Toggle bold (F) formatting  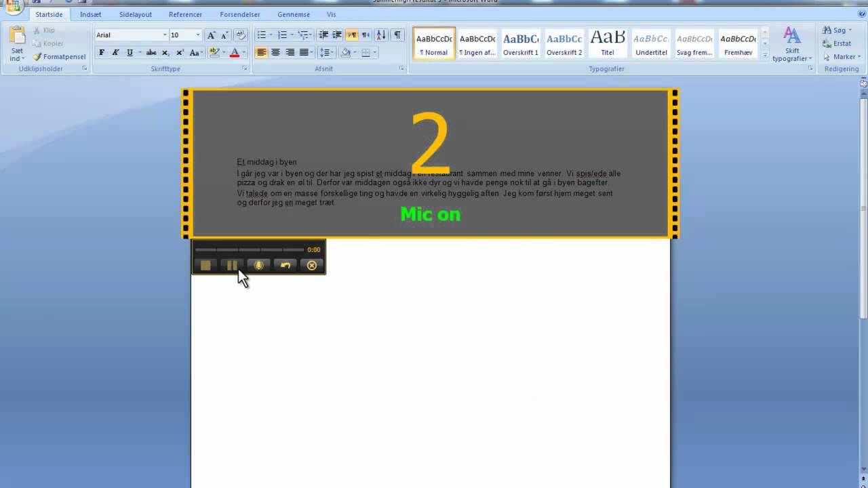[102, 52]
